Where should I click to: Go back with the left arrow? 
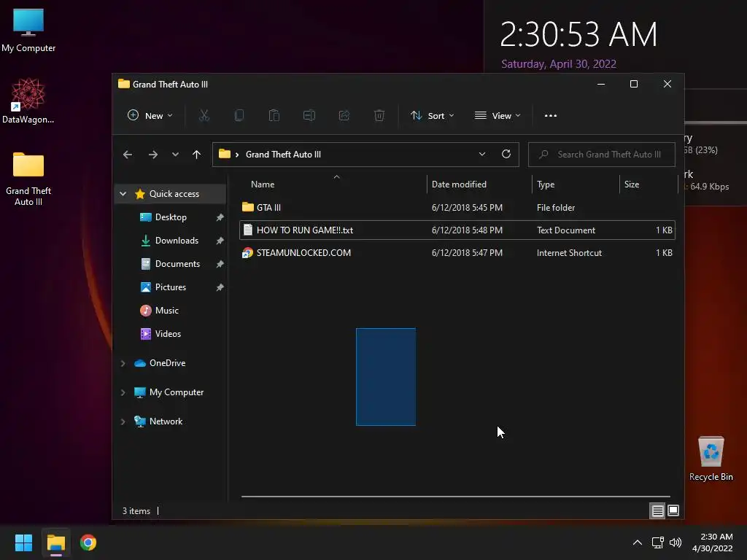[x=127, y=155]
